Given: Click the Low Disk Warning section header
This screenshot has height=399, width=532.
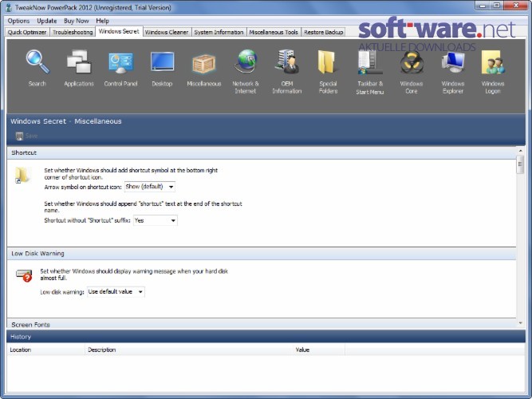Looking at the screenshot, I should point(262,254).
